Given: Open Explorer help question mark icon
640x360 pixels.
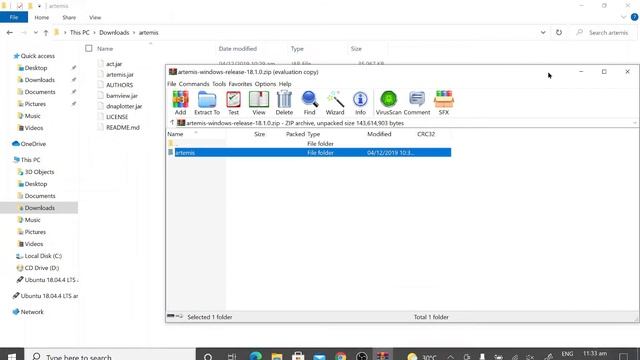Looking at the screenshot, I should (x=634, y=17).
